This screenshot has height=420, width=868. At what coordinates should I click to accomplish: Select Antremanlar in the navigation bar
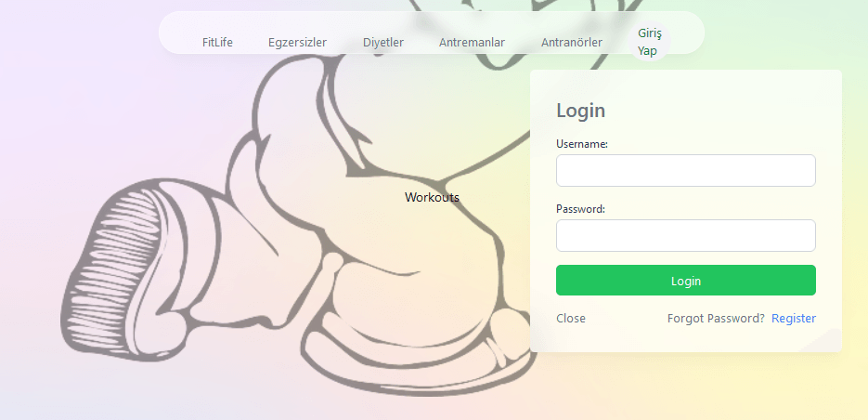[x=472, y=43]
